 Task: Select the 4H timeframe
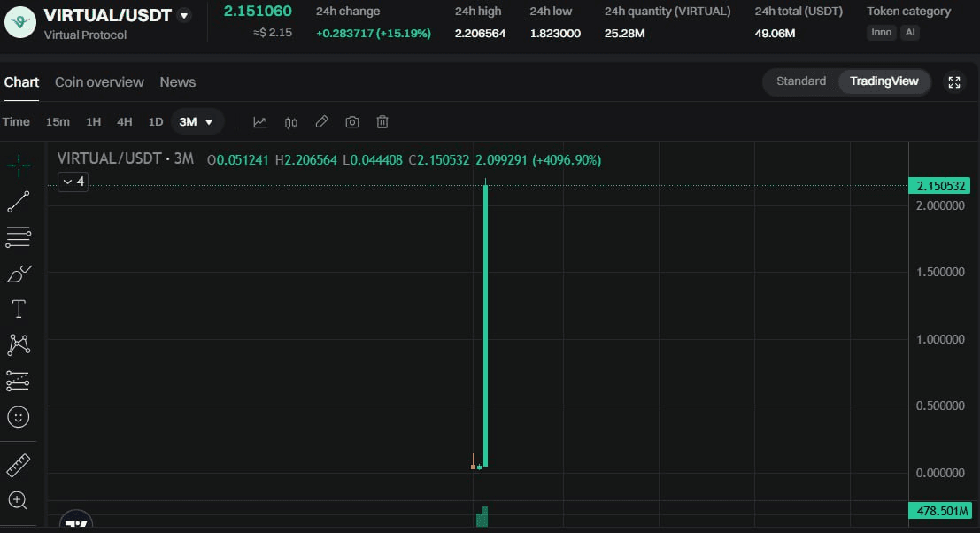pos(124,122)
